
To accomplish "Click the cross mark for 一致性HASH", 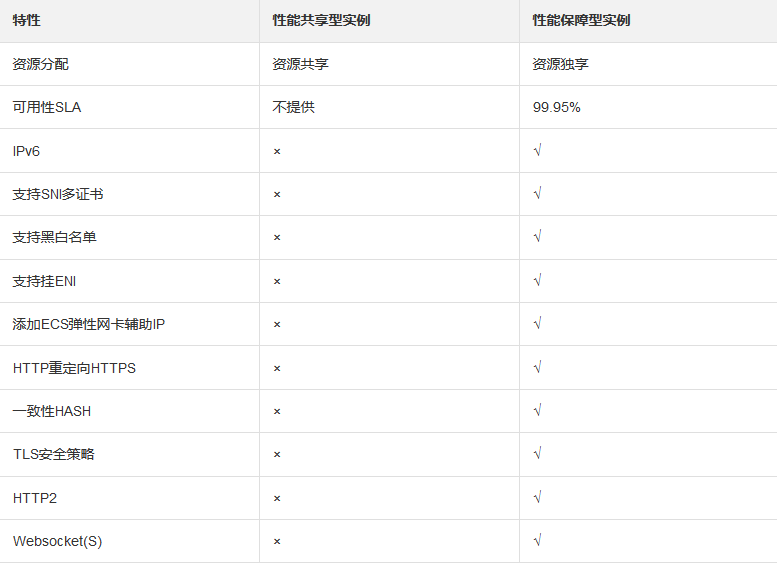I will [277, 411].
